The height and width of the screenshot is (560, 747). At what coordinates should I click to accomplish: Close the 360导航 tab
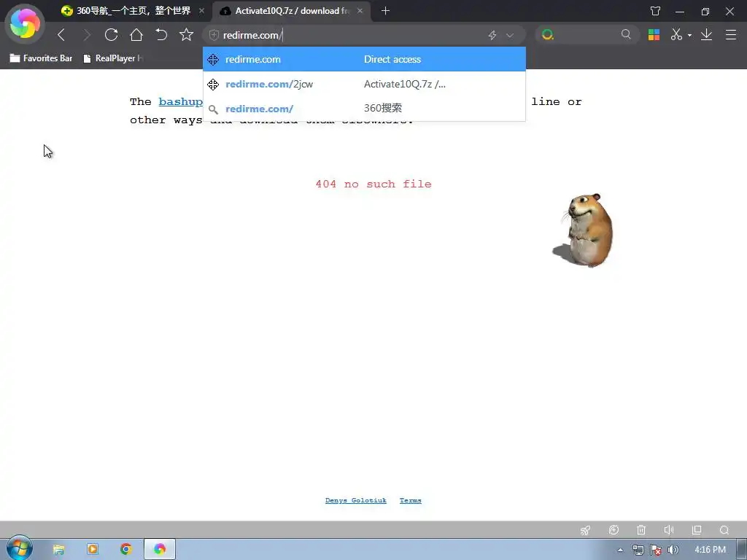click(201, 10)
